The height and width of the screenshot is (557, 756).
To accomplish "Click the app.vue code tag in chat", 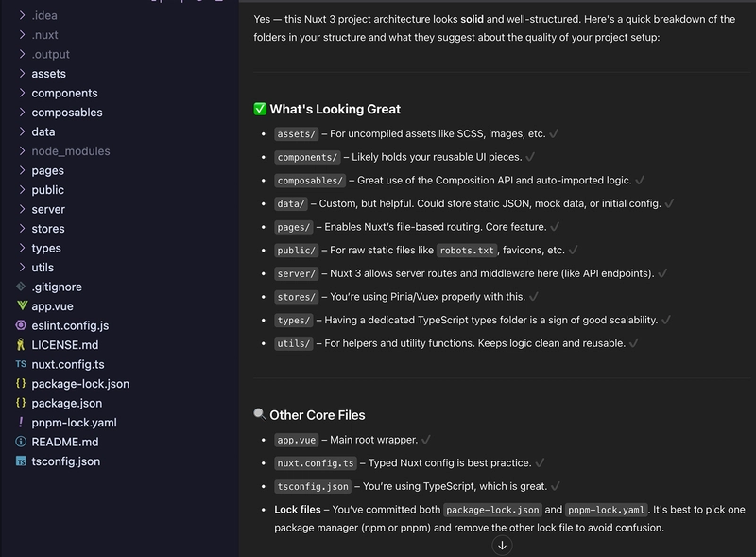I will 296,440.
